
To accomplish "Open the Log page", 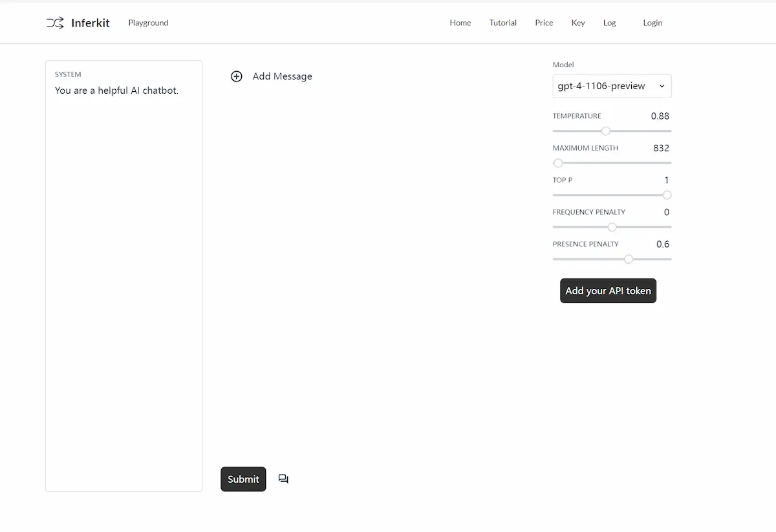I will [609, 23].
